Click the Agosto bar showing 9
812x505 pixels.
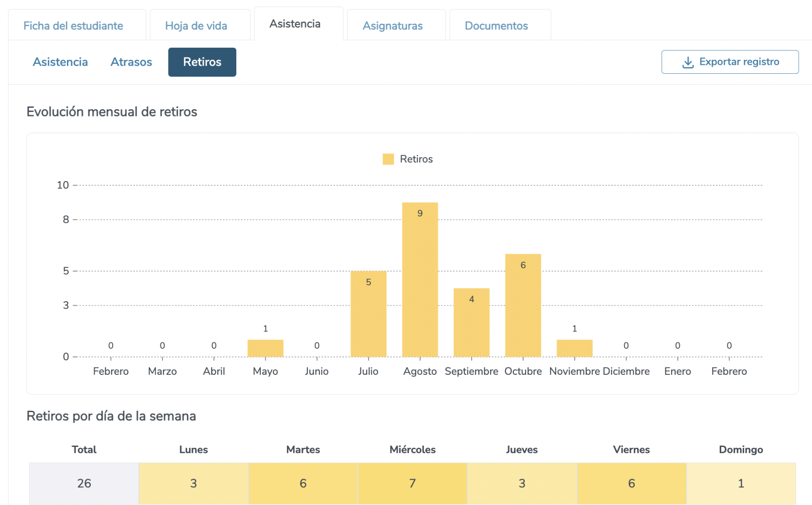[420, 281]
